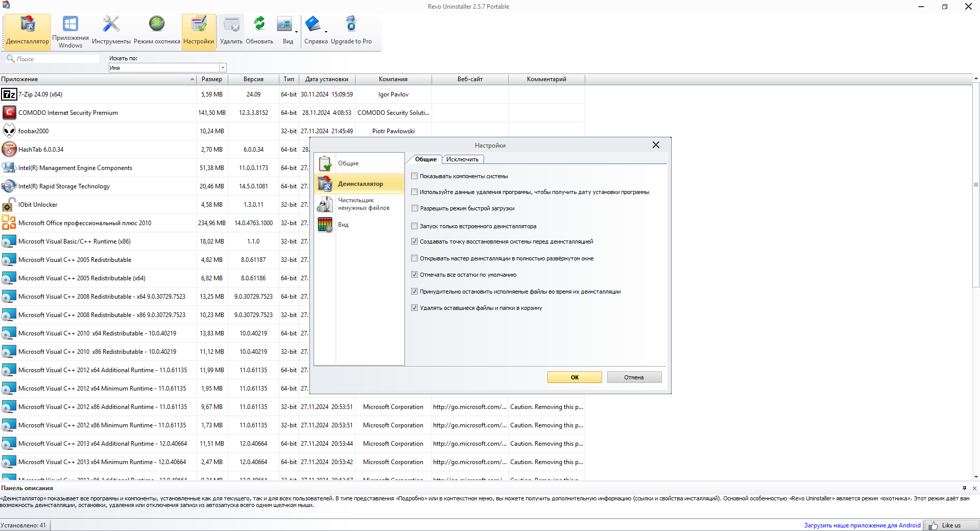Close the Панель описания panel
Screen dimensions: 980x531
pyautogui.click(x=974, y=488)
